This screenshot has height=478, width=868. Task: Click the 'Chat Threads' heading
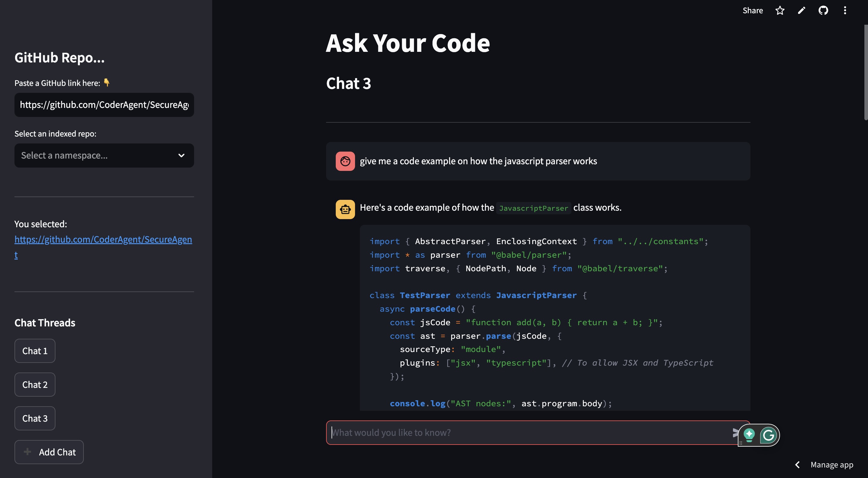pyautogui.click(x=45, y=323)
